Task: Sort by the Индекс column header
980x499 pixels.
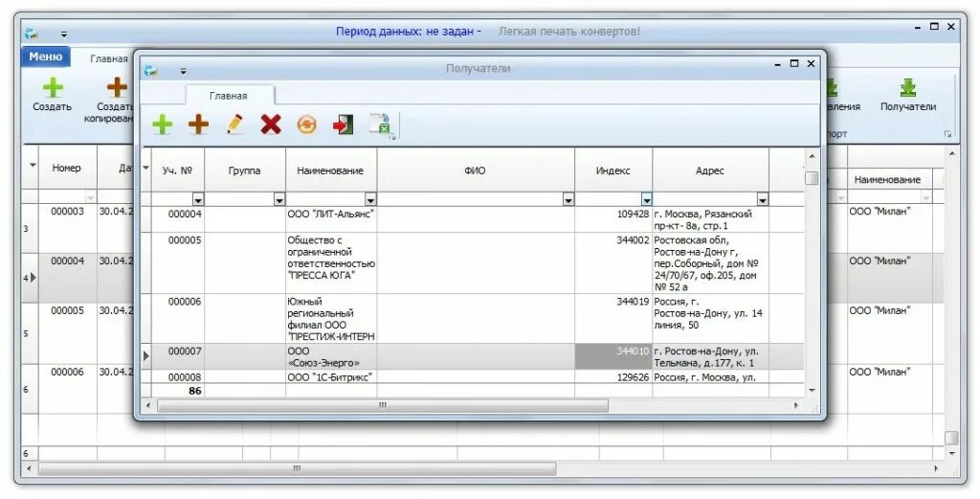Action: pyautogui.click(x=613, y=170)
